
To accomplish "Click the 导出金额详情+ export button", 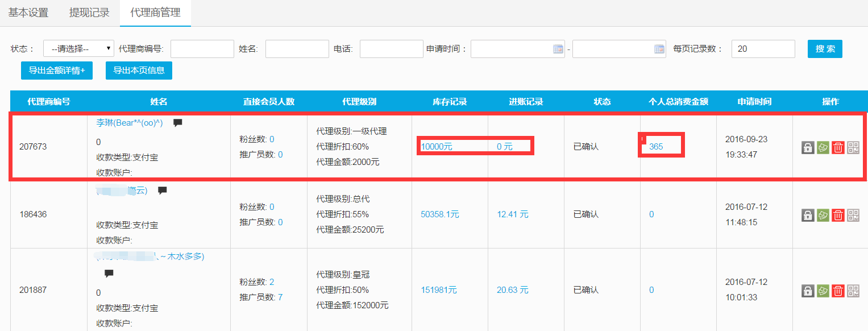I will pyautogui.click(x=57, y=71).
